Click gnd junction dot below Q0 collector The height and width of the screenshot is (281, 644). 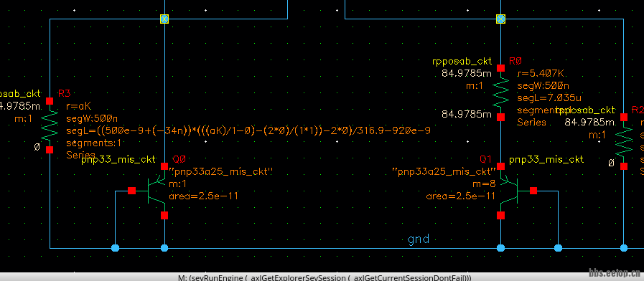(x=164, y=248)
